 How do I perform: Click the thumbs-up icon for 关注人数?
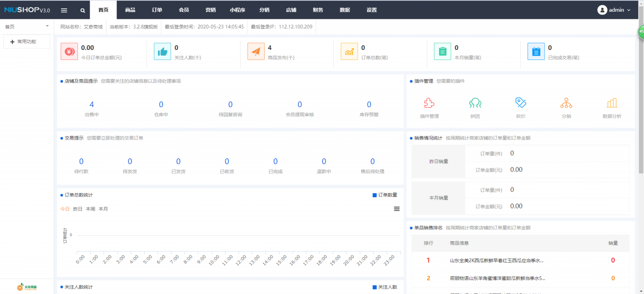pyautogui.click(x=163, y=51)
